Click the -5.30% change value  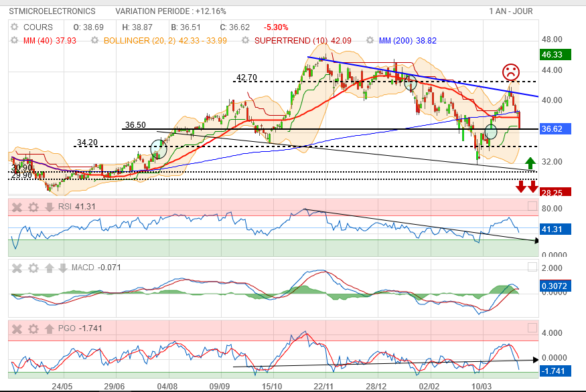coord(276,27)
